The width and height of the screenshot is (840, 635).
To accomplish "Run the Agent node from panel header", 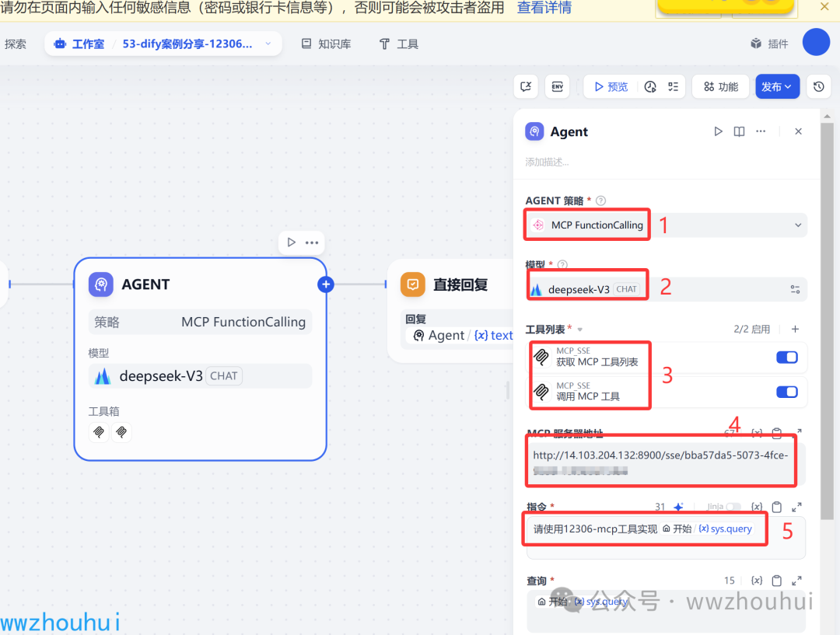I will pos(718,131).
